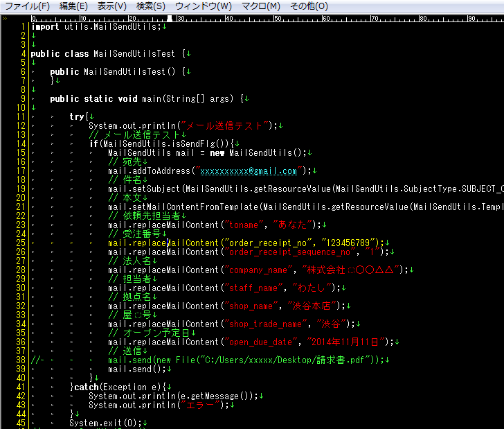Select line number 1 in gutter
The width and height of the screenshot is (504, 429).
[23, 26]
